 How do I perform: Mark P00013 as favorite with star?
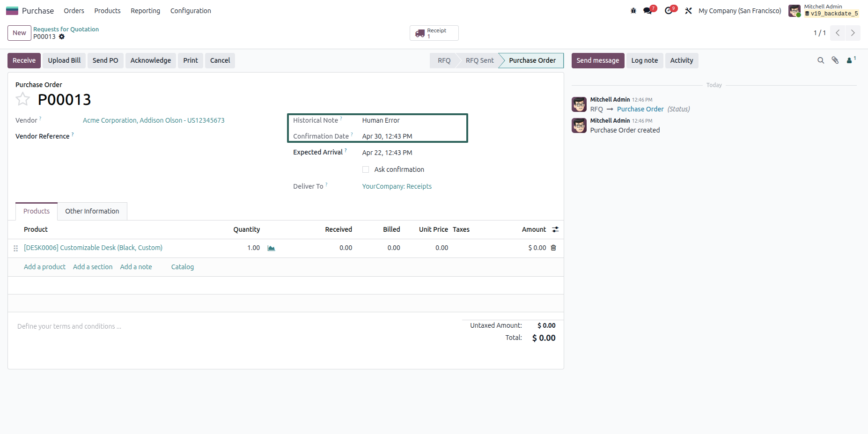point(22,99)
